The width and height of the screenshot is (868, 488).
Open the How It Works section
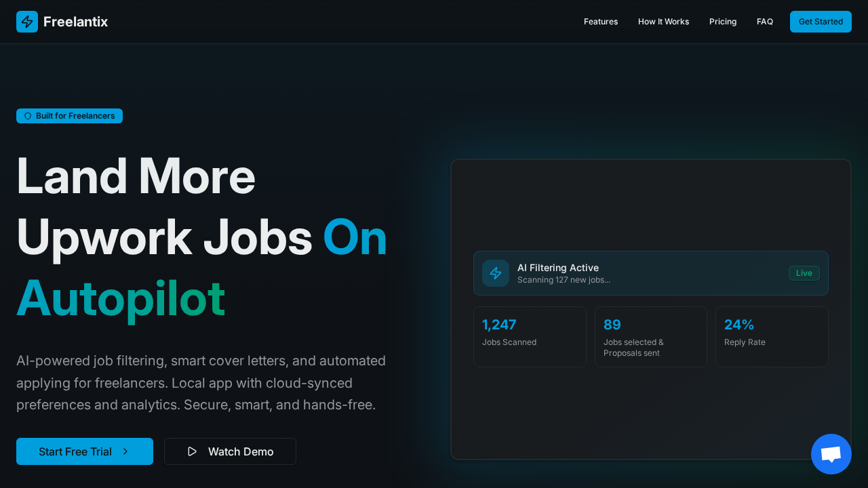point(663,22)
